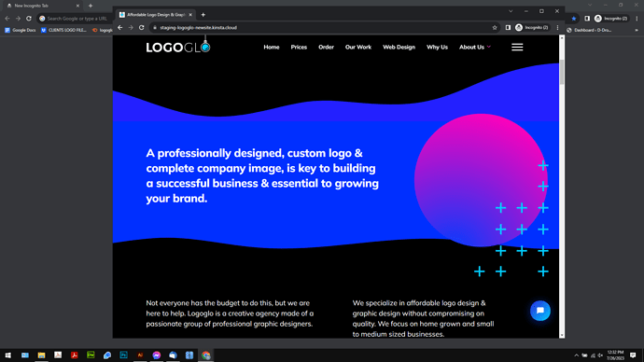Viewport: 644px width, 362px height.
Task: Reload the staging LogoGlo page
Action: click(x=141, y=27)
